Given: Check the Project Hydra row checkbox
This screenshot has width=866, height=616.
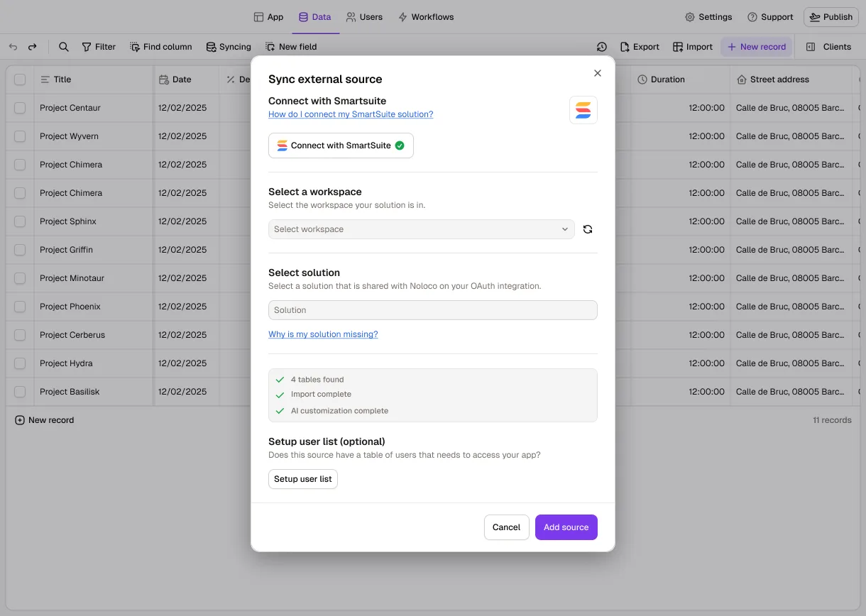Looking at the screenshot, I should click(x=20, y=363).
